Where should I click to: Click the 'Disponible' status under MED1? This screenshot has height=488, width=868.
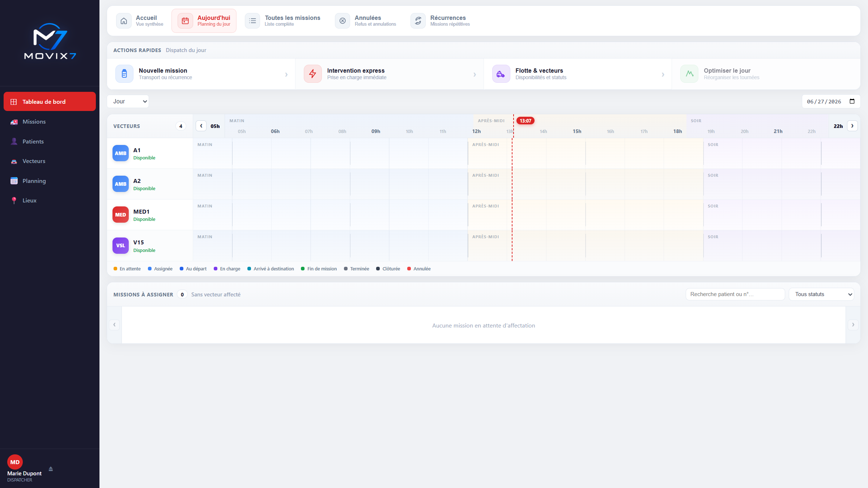(x=144, y=219)
